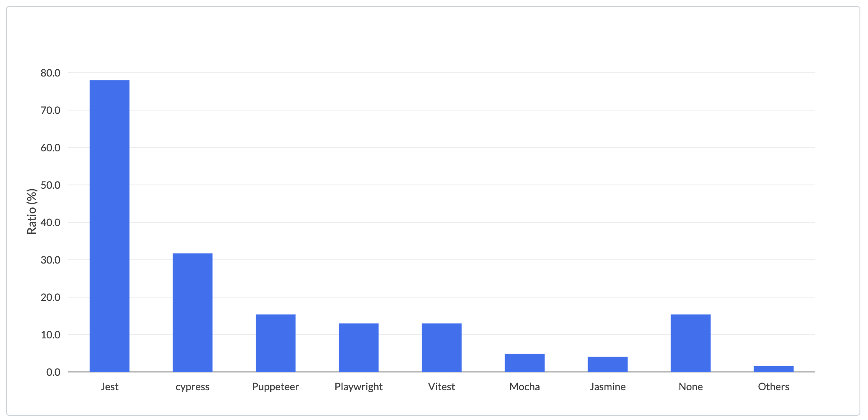868x420 pixels.
Task: Click the None bar
Action: [x=690, y=343]
